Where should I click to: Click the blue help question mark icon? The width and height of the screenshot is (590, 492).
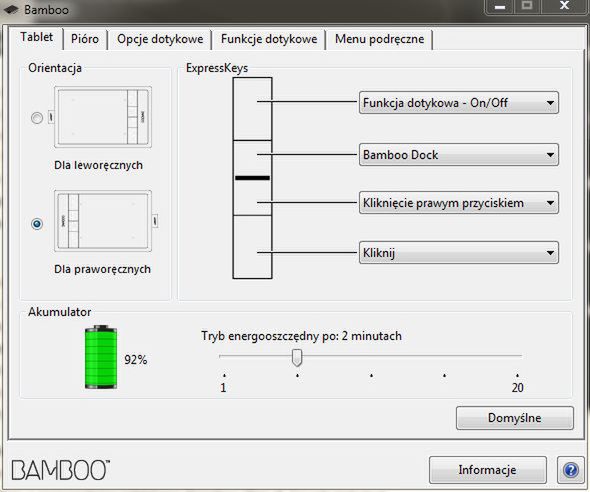pyautogui.click(x=570, y=470)
